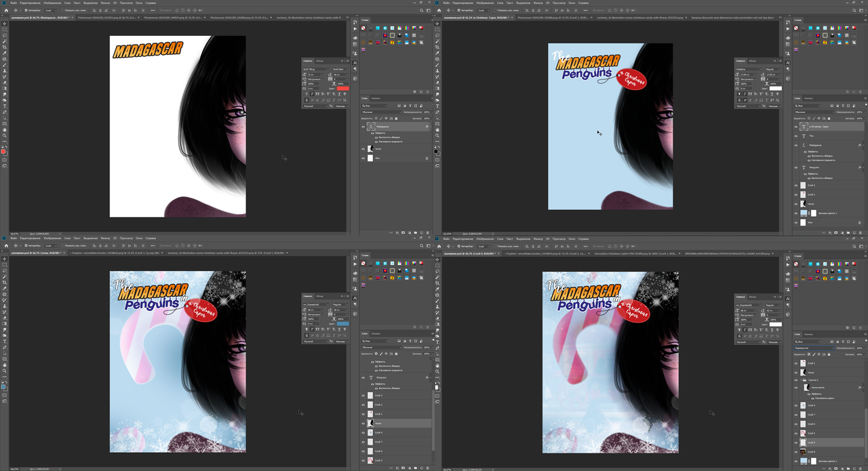Viewport: 868px width, 471px height.
Task: Click the red text color swatch in the white-canvas window
Action: [x=343, y=88]
